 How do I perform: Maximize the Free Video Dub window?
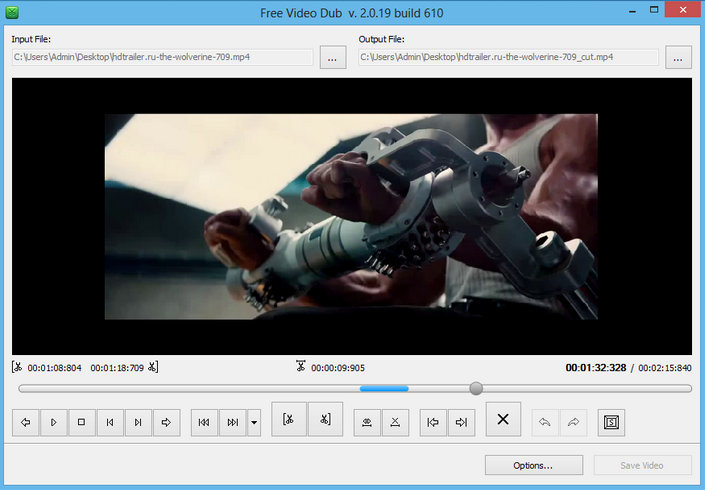[654, 10]
